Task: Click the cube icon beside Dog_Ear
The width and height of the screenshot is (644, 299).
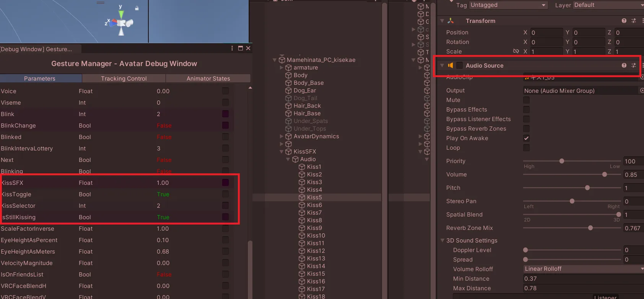Action: click(x=289, y=91)
